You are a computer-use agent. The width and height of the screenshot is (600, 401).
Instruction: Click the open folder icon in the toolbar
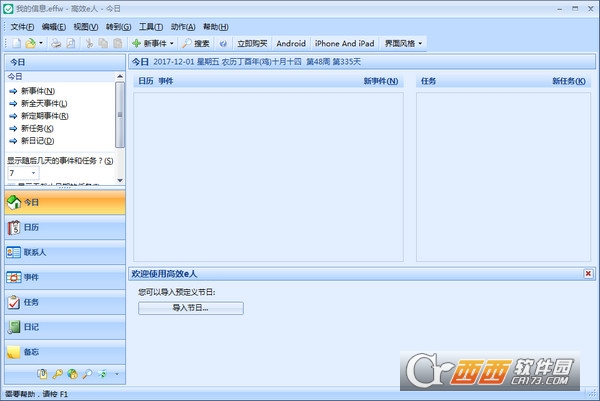(x=30, y=43)
